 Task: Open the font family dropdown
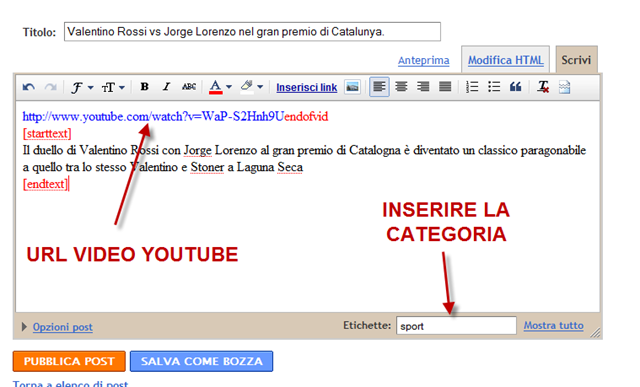tap(82, 87)
